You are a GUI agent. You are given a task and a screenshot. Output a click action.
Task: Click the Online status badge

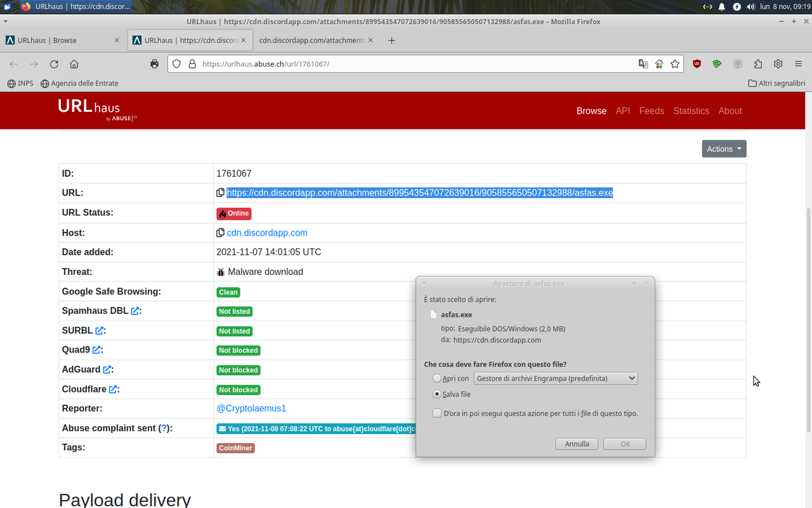(x=233, y=213)
